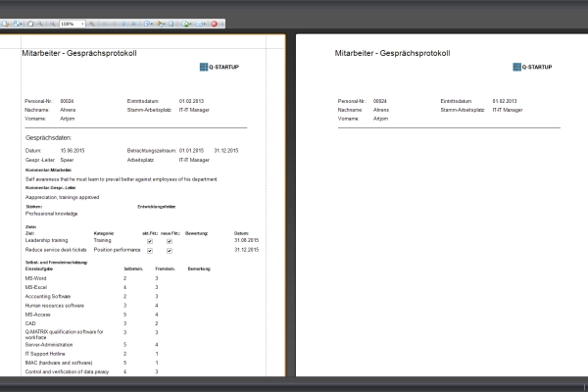Click the export document icon
588x392 pixels.
[x=185, y=24]
